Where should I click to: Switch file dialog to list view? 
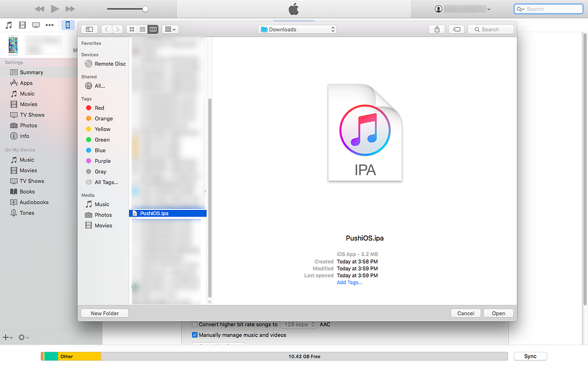click(142, 29)
